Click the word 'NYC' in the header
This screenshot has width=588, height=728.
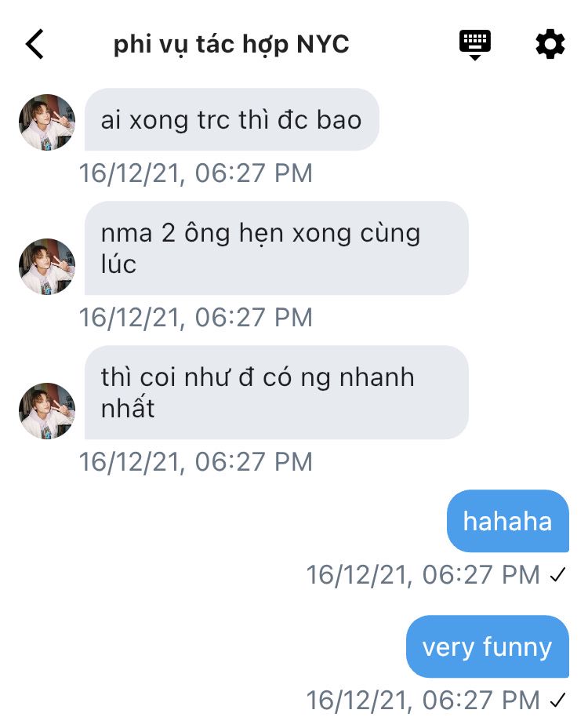pos(323,45)
